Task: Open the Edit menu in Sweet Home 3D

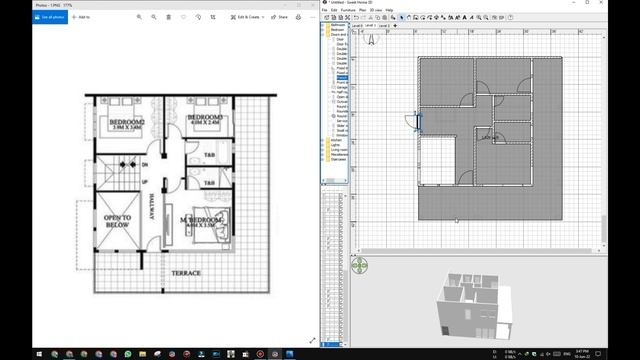Action: tap(334, 10)
